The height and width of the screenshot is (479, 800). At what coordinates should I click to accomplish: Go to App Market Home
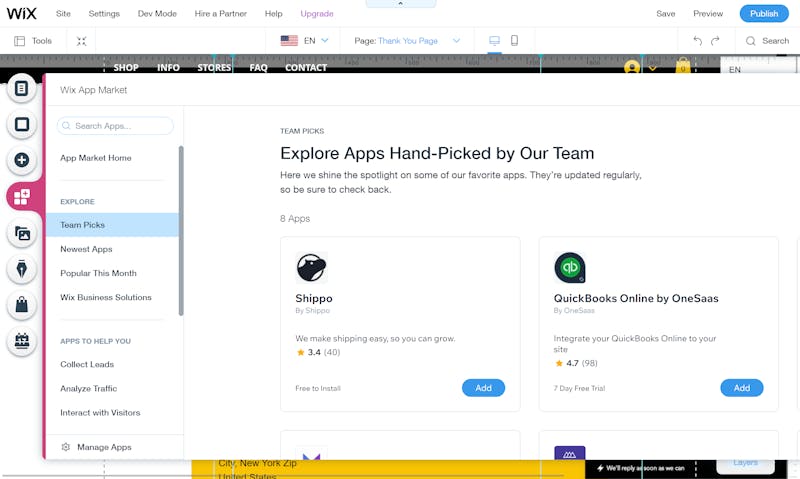click(x=95, y=158)
